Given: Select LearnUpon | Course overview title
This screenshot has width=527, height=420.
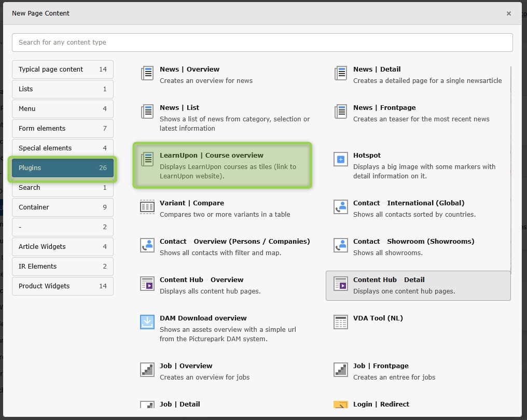Looking at the screenshot, I should point(212,155).
